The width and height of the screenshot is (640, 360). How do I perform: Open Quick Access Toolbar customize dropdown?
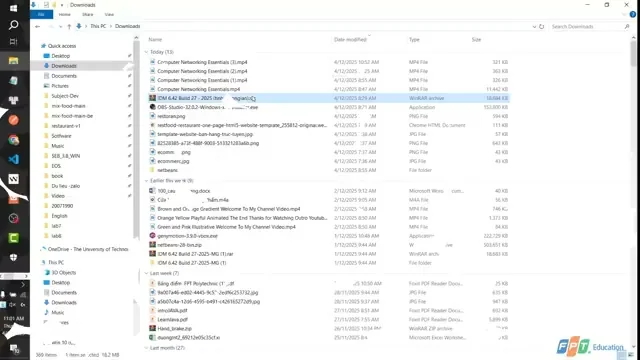tap(62, 5)
